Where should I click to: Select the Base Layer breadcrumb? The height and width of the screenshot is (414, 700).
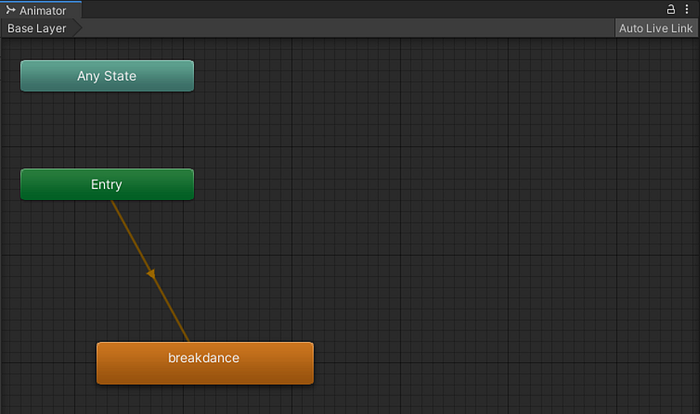click(37, 28)
